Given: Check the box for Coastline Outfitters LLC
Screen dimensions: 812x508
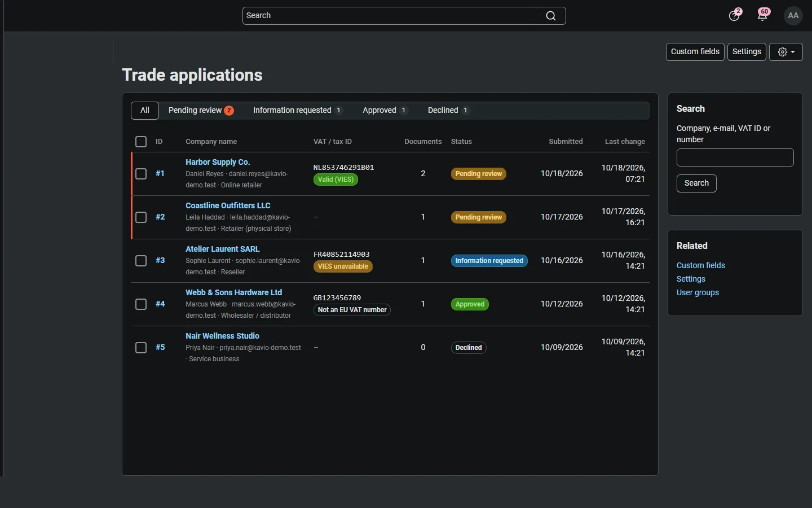Looking at the screenshot, I should point(141,217).
